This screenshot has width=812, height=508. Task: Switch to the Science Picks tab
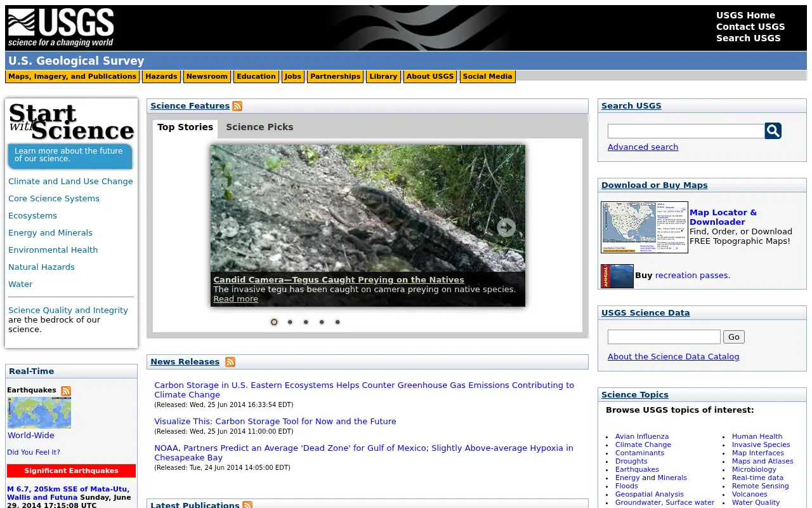coord(259,127)
